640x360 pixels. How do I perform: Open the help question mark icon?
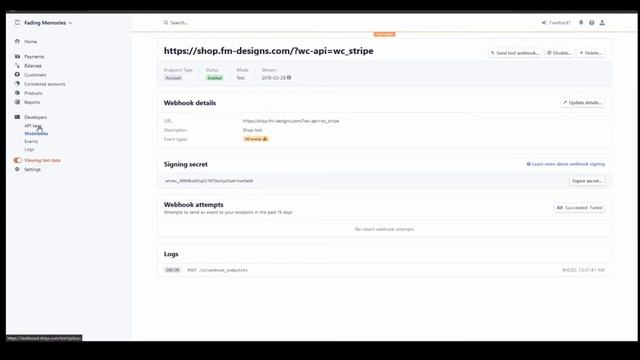pyautogui.click(x=591, y=23)
